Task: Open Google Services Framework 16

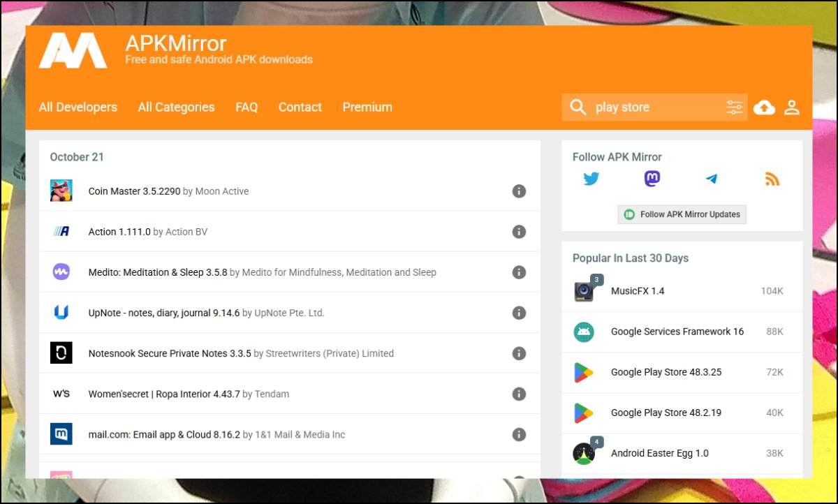Action: (677, 332)
